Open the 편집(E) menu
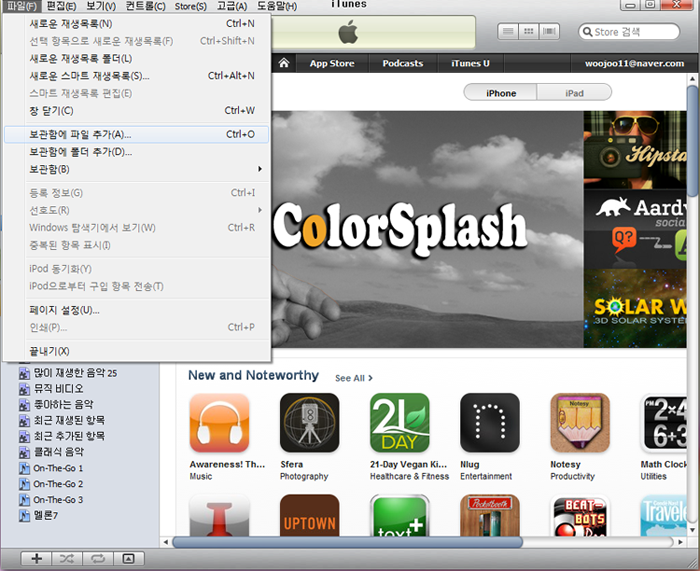 tap(61, 6)
